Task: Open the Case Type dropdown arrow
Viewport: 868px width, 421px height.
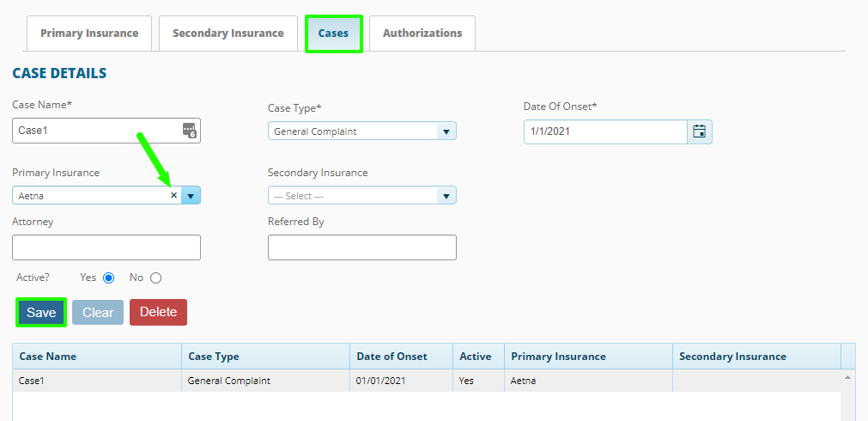Action: (x=446, y=131)
